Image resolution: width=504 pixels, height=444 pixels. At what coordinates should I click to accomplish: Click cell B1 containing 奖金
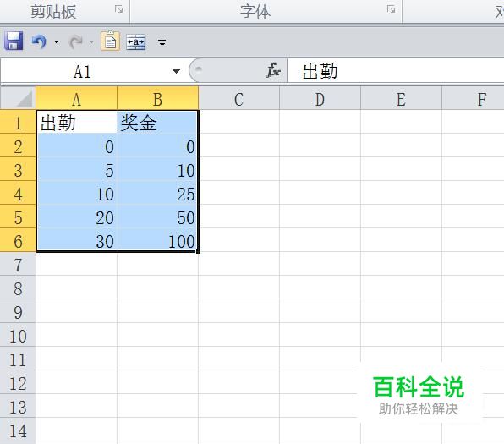tap(158, 122)
